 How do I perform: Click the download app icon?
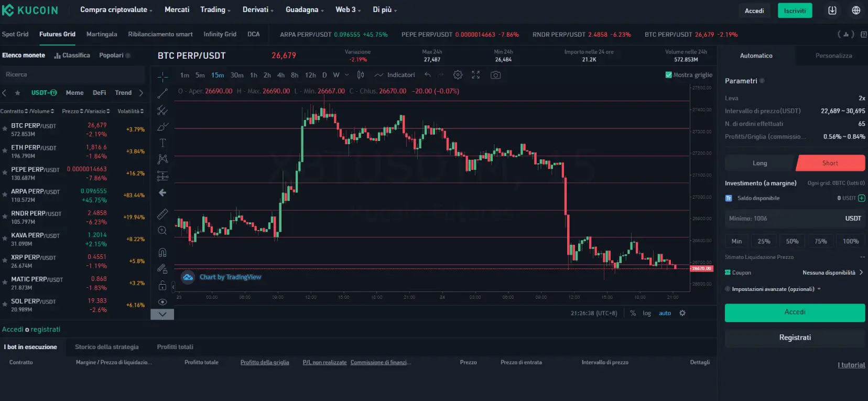coord(832,10)
